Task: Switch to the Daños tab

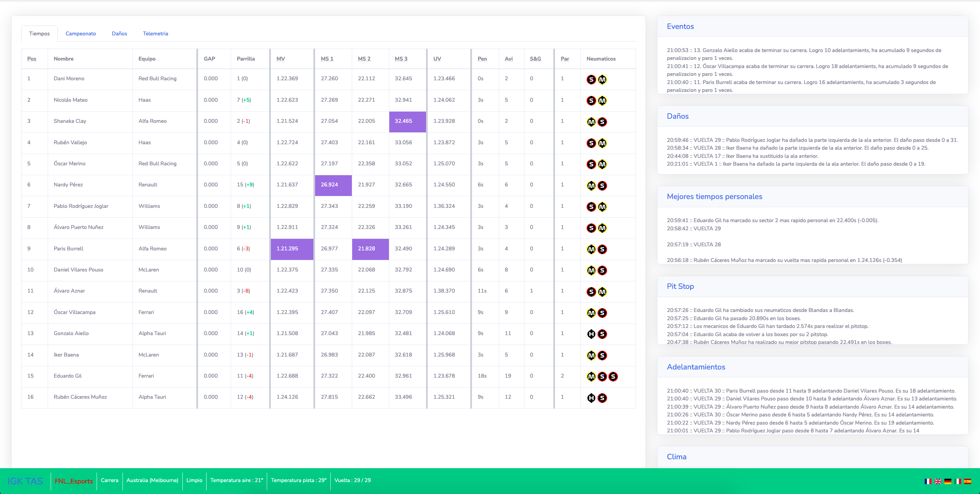Action: [x=119, y=33]
